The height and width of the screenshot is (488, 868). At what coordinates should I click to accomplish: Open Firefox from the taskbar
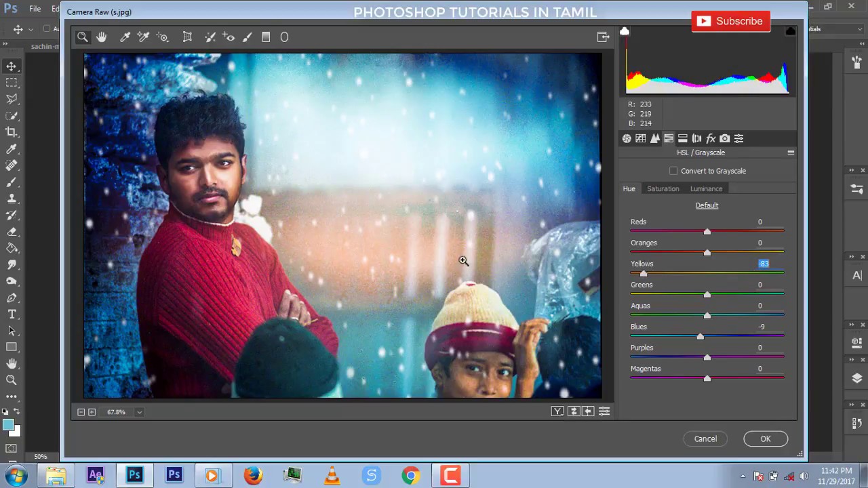click(253, 476)
